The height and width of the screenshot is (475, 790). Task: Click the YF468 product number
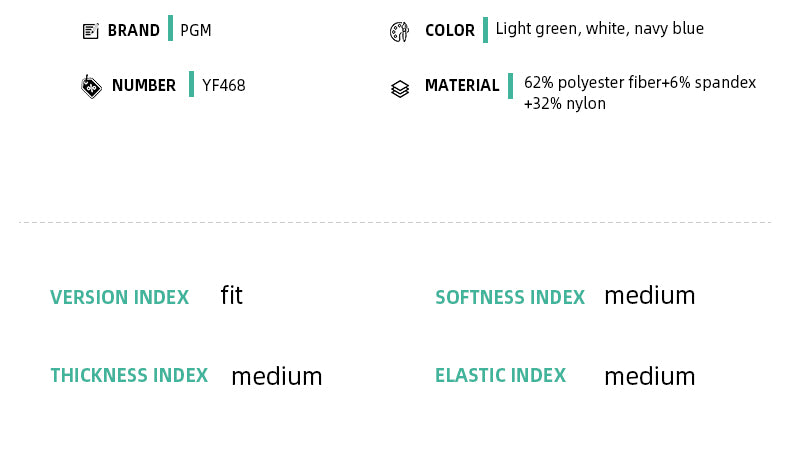[x=224, y=86]
